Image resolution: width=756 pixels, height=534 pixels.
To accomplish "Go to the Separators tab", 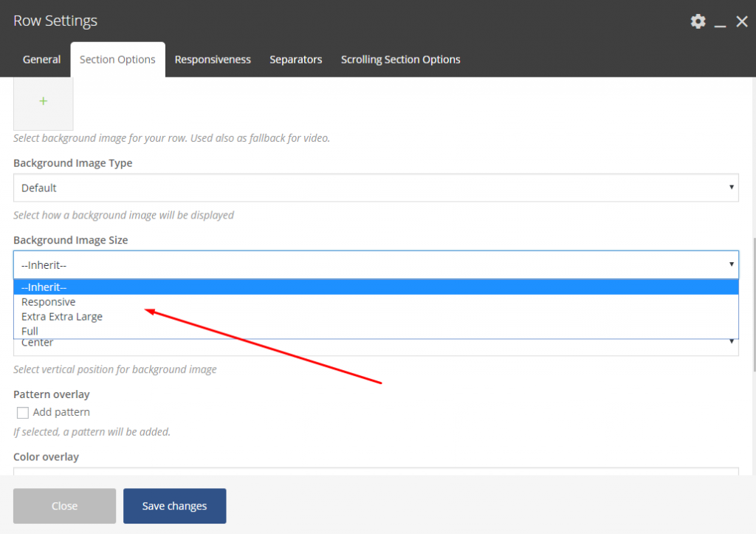I will [x=295, y=60].
